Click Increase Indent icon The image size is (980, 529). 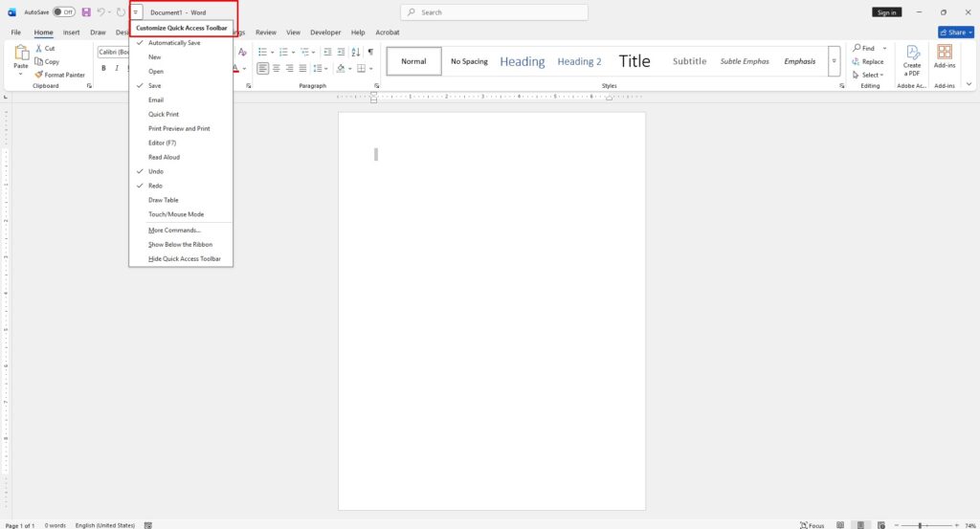(341, 52)
